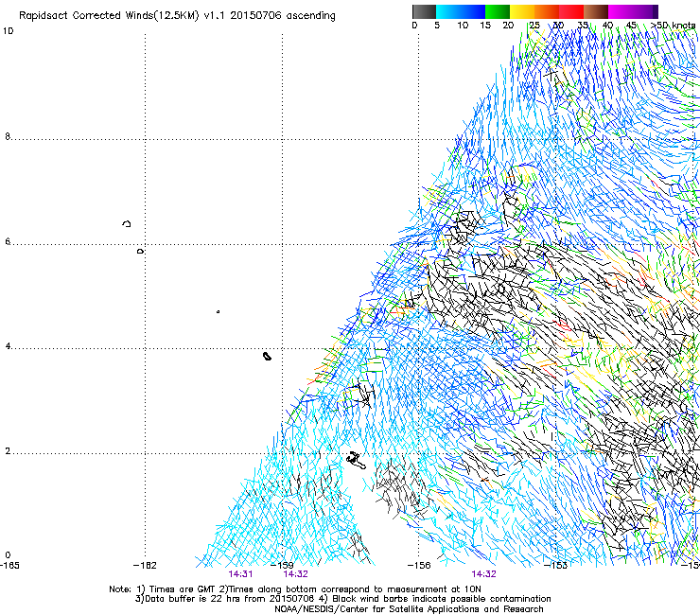Click the latitude axis label '8'
700x615 pixels.
8,136
